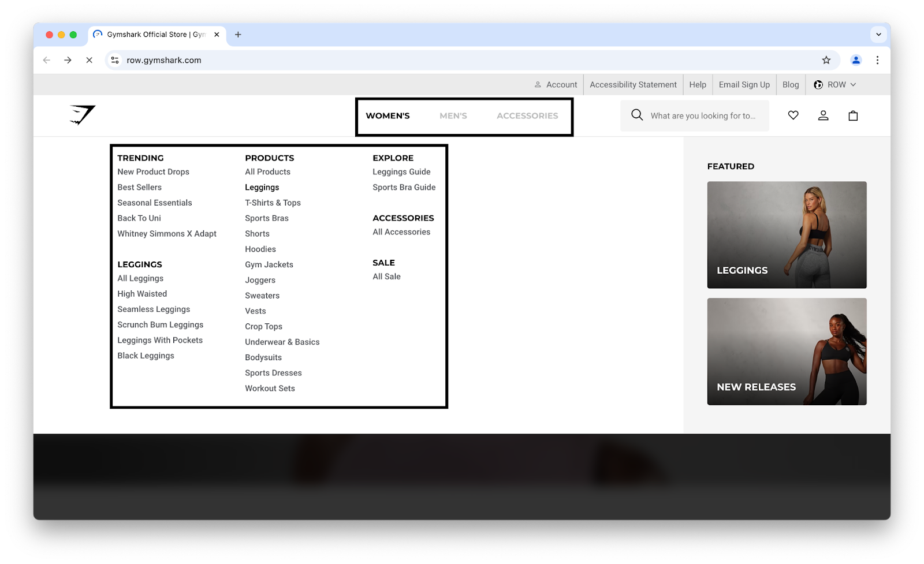Open Leggings Guide
This screenshot has height=564, width=924.
point(401,172)
